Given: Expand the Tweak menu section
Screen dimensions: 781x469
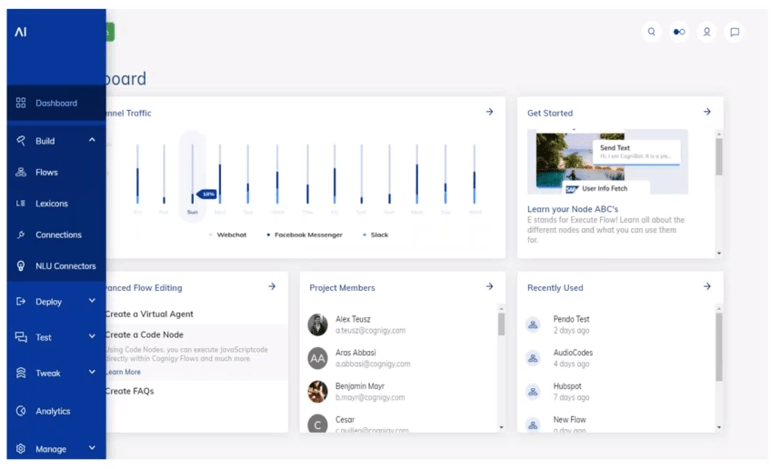Looking at the screenshot, I should click(x=92, y=373).
